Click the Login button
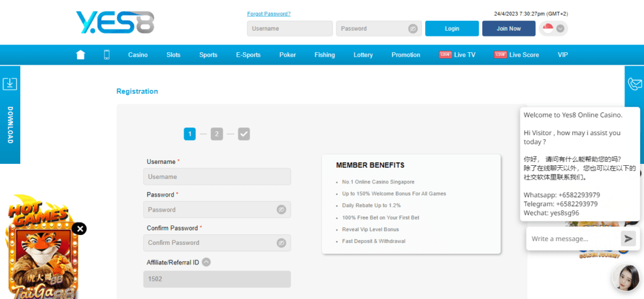644x299 pixels. pyautogui.click(x=452, y=29)
